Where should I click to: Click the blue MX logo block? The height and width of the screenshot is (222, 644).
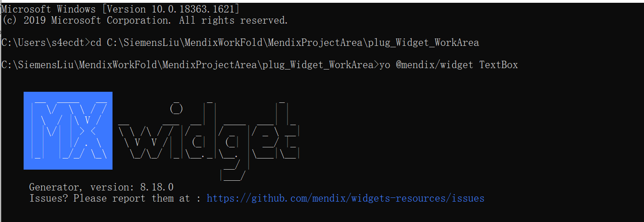click(68, 131)
